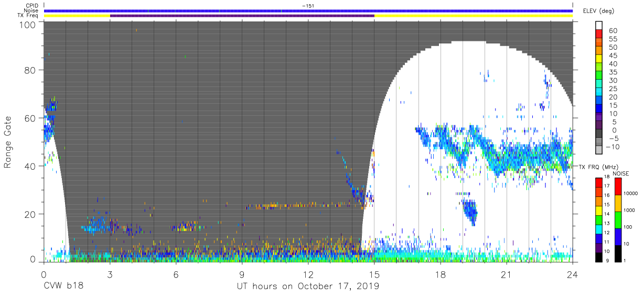
Task: Click the TX Freq row label above the plot
Action: [29, 16]
